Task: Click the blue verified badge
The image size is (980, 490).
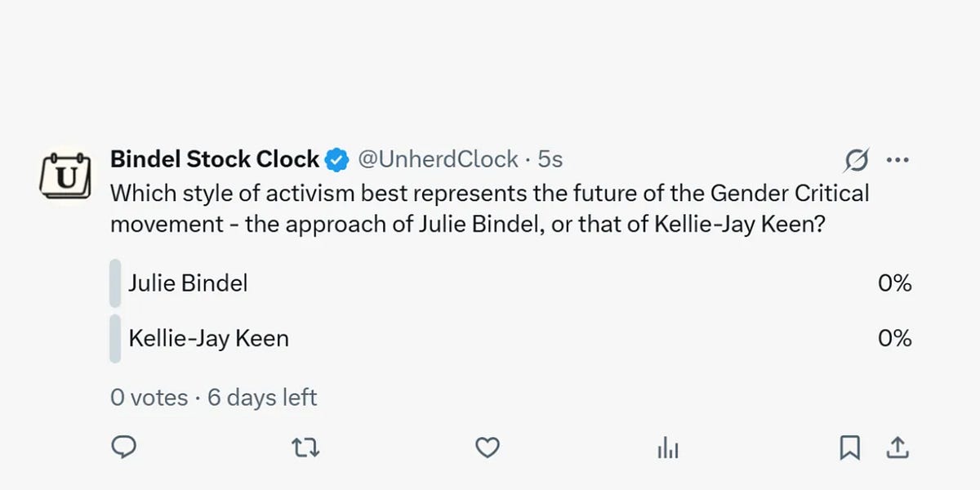Action: coord(337,159)
